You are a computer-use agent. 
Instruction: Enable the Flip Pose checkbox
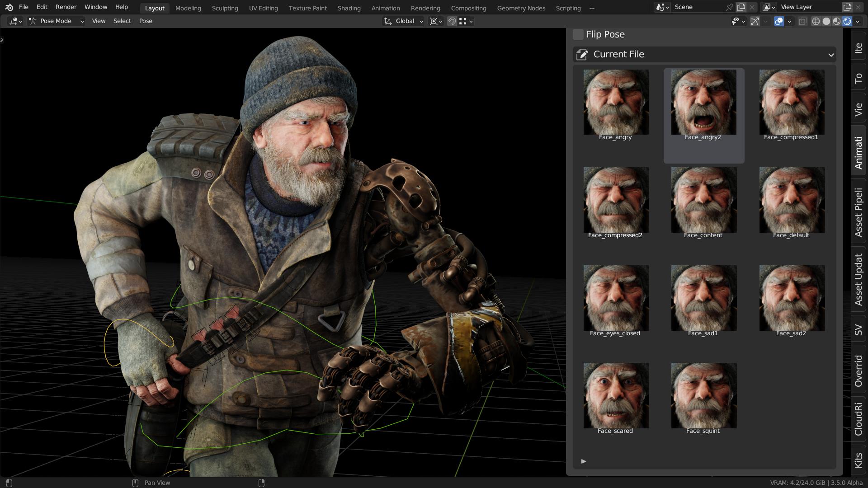(x=578, y=34)
